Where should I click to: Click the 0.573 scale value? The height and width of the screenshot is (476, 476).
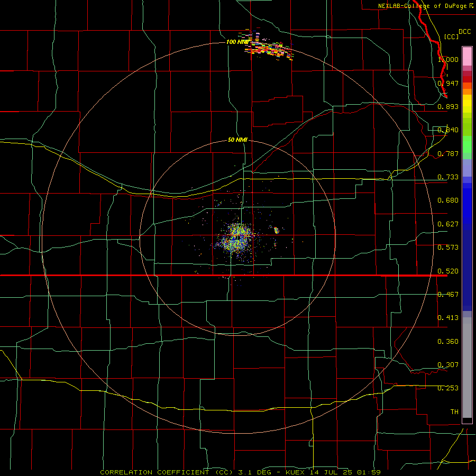[x=448, y=248]
